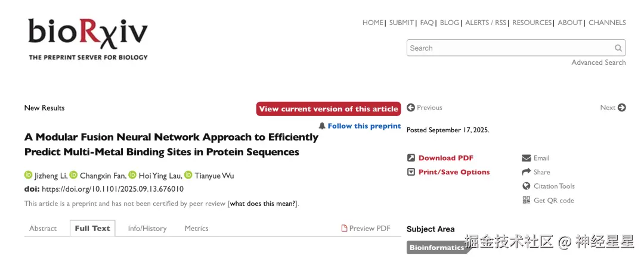The image size is (644, 259).
Task: Expand Print/Save Options dropdown
Action: coord(411,172)
